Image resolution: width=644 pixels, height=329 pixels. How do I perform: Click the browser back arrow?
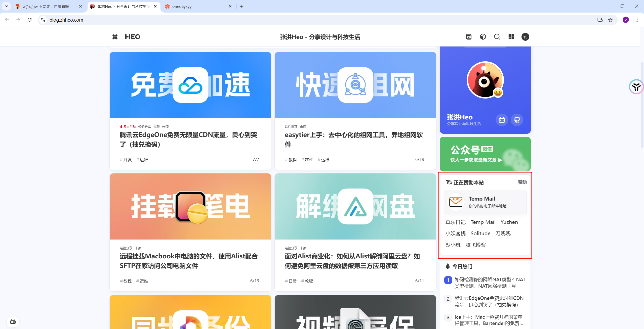pyautogui.click(x=7, y=20)
